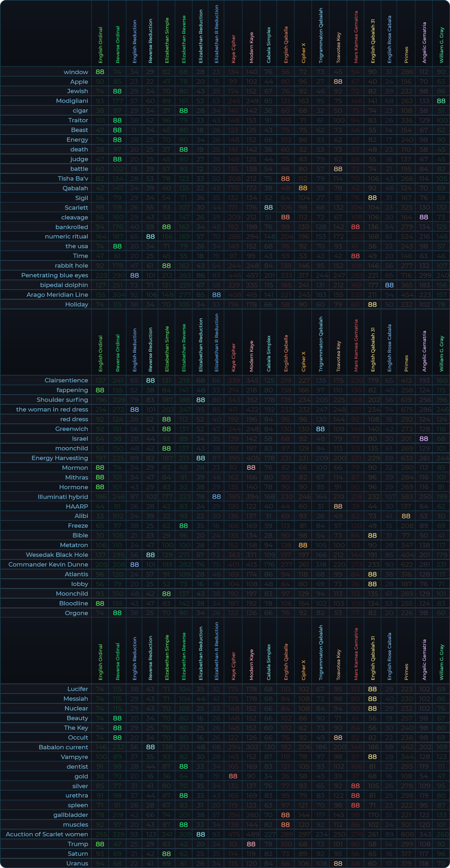Click the 'Wesedak Black Hole' row label
Viewport: 450px width, 868px height.
pos(57,555)
